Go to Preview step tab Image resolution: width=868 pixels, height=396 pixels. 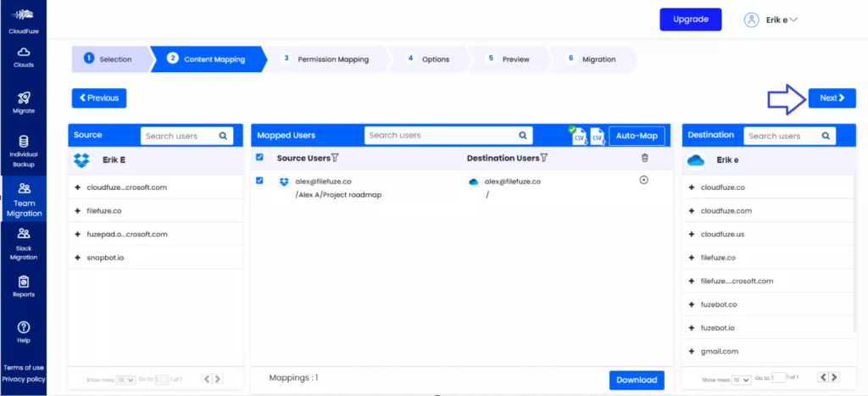click(x=509, y=59)
